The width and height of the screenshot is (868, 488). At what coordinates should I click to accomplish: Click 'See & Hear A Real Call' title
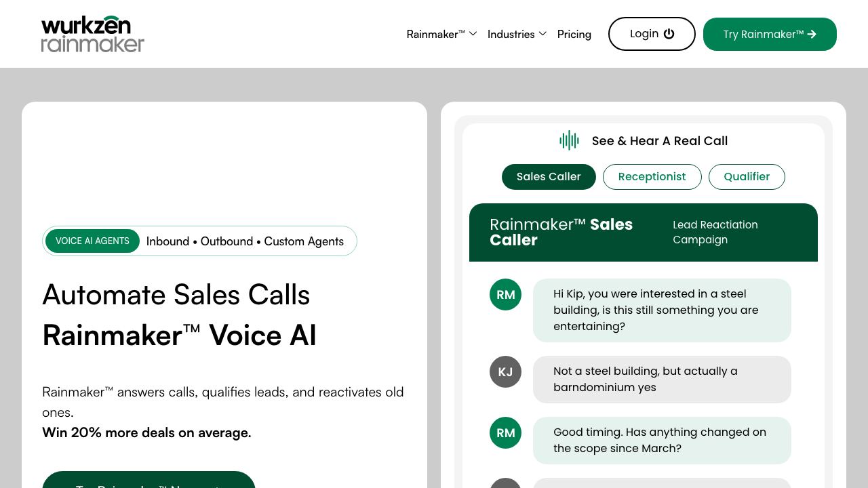660,141
